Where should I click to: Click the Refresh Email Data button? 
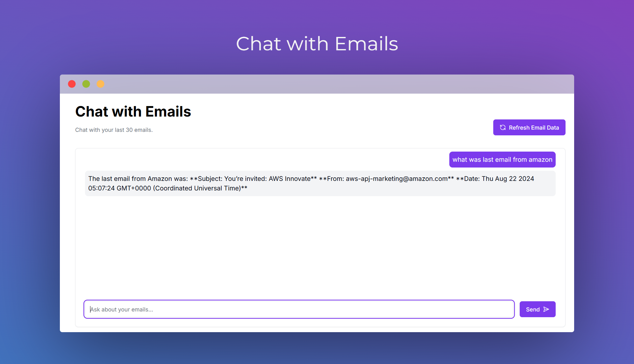[530, 127]
